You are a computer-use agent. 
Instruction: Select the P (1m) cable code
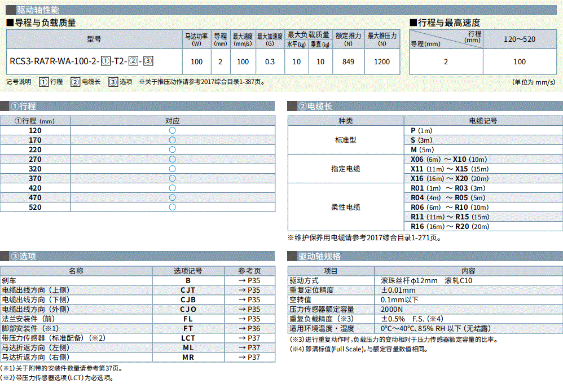[x=421, y=131]
